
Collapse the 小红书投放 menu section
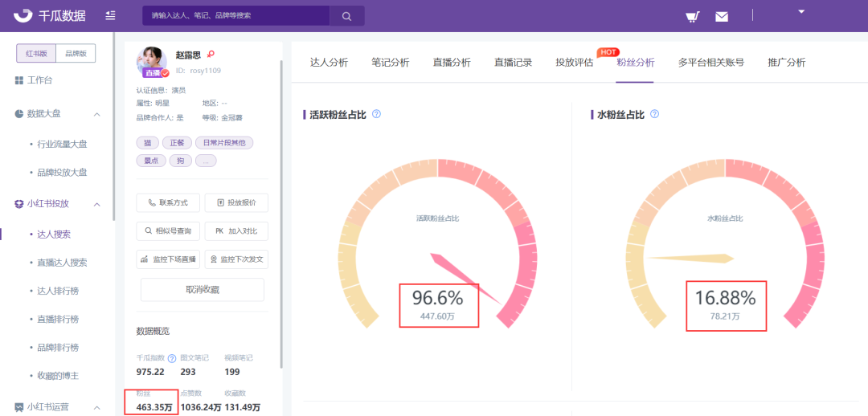point(97,203)
